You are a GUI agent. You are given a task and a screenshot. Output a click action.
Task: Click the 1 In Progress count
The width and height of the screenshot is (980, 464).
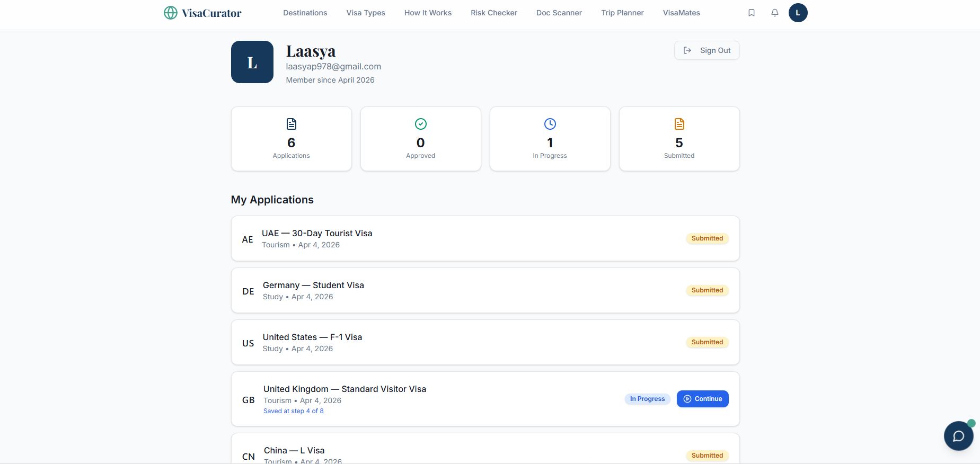tap(550, 143)
